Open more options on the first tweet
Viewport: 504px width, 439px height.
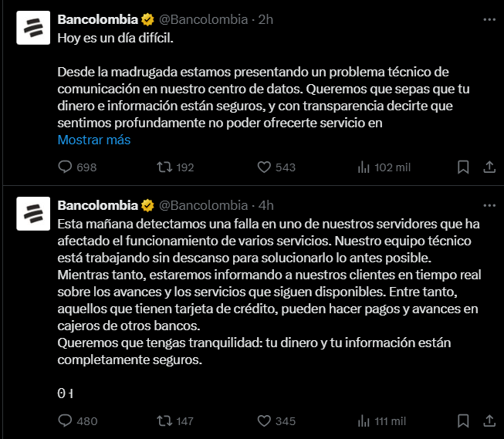[x=489, y=19]
